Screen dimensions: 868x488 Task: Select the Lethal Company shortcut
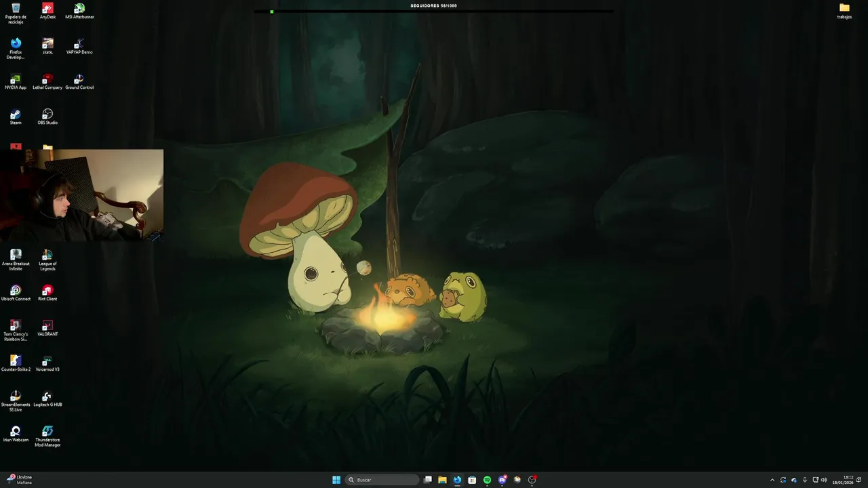(47, 81)
